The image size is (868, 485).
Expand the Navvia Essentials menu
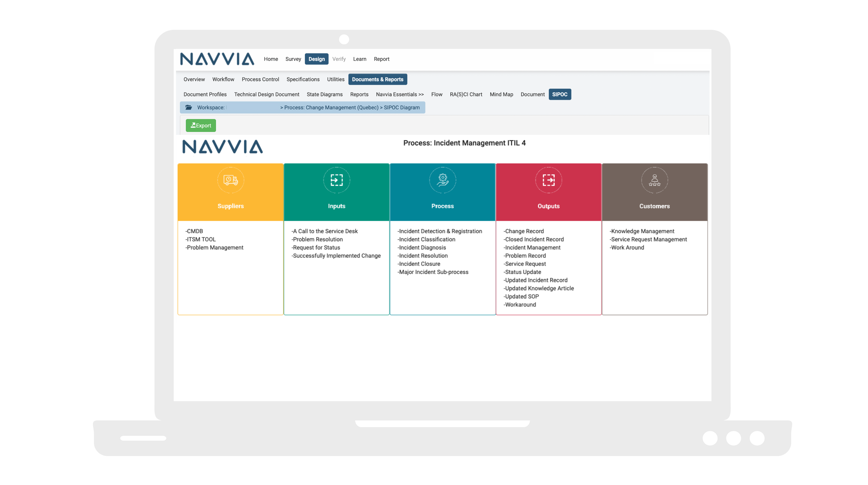point(400,94)
